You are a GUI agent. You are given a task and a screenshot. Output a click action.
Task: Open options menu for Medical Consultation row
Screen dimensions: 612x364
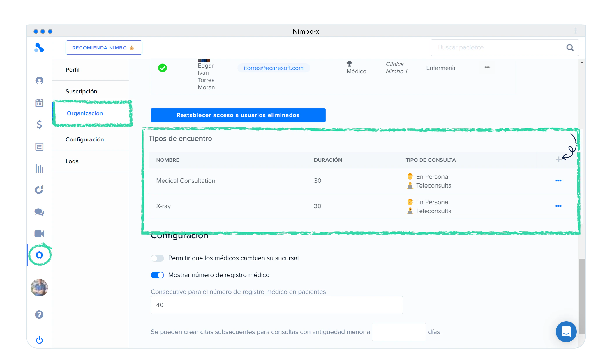coord(558,181)
